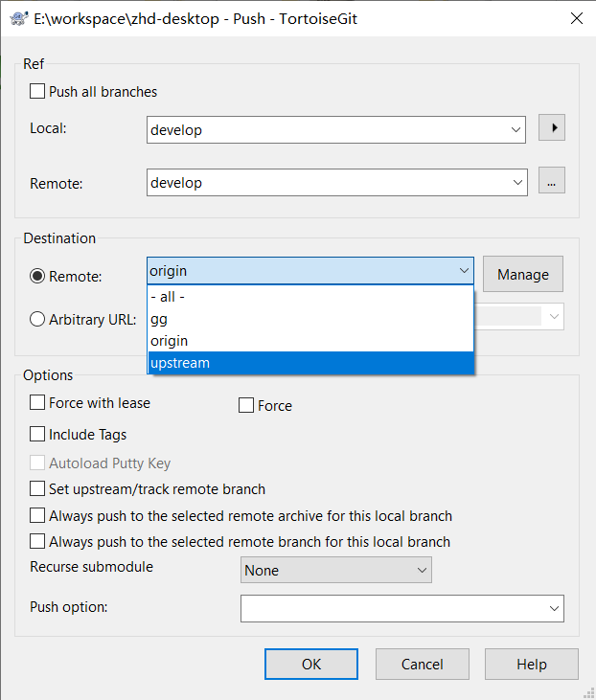Check Set upstream/track remote branch
This screenshot has height=700, width=596.
[x=38, y=489]
